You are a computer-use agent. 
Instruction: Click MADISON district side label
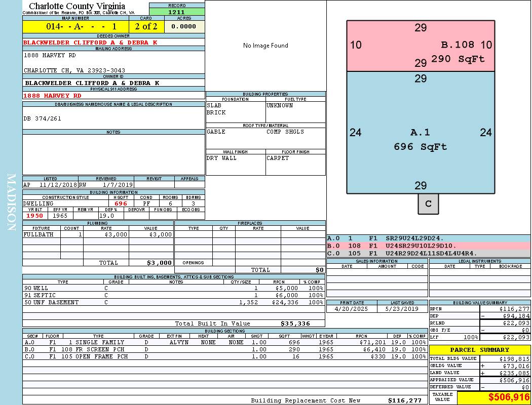[11, 202]
